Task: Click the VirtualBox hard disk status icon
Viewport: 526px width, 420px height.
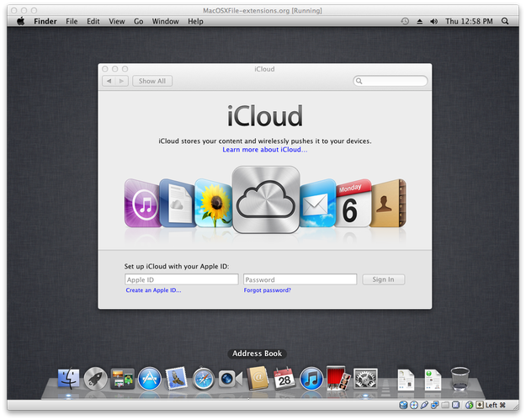Action: (x=403, y=405)
